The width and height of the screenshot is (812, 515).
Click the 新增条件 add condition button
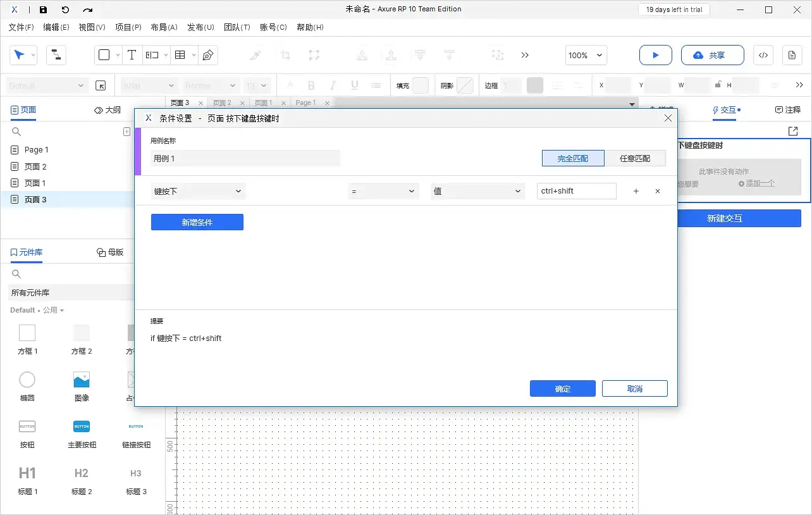pos(197,222)
